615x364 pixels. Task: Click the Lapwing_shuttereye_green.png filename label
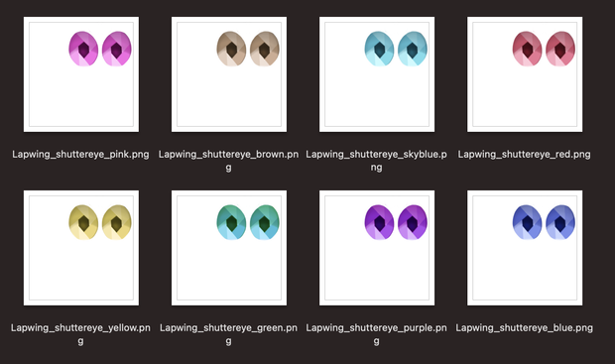(x=229, y=334)
